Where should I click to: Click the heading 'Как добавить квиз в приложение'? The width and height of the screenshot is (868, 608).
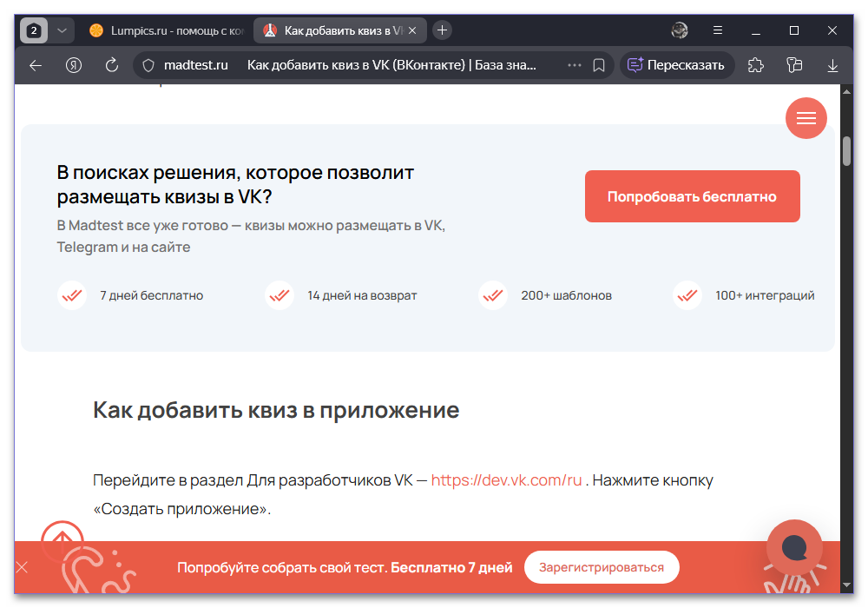pos(276,410)
